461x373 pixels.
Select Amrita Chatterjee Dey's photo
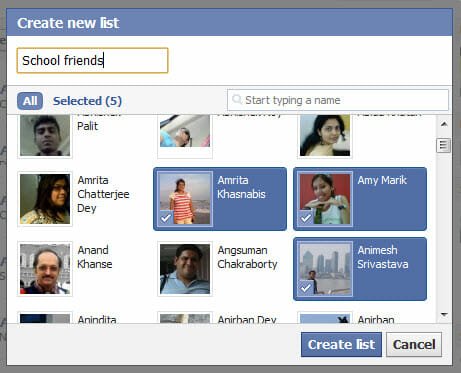tap(45, 199)
